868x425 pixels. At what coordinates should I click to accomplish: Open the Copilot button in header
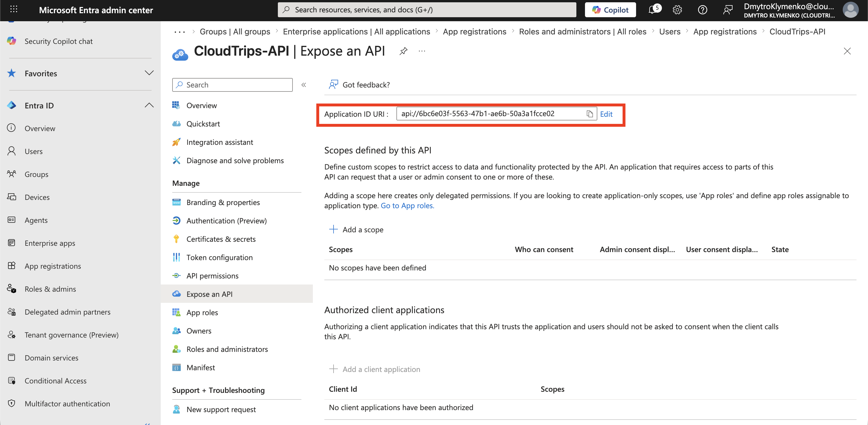coord(610,10)
